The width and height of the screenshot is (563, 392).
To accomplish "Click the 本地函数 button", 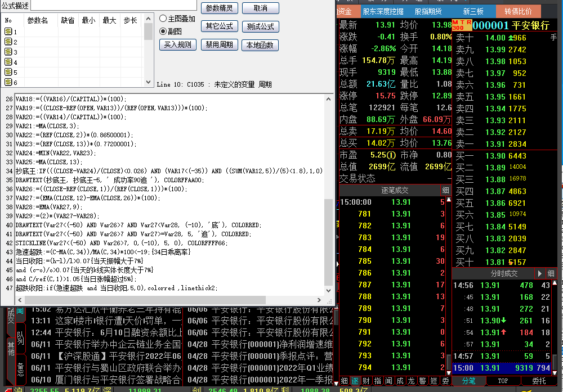I will coord(261,45).
